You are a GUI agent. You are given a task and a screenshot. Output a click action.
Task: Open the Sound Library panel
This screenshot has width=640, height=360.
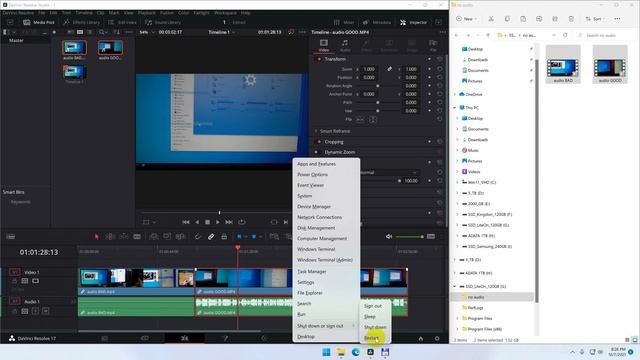[x=163, y=22]
